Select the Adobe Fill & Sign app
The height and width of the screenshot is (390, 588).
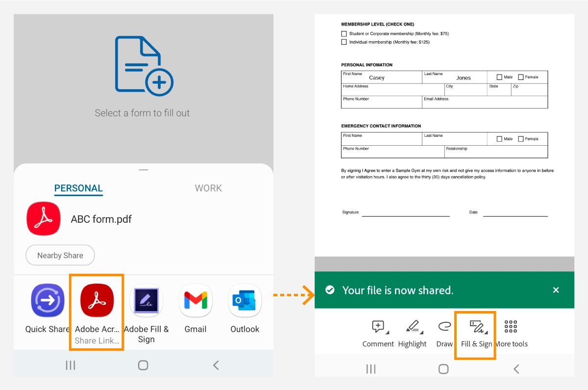[146, 300]
